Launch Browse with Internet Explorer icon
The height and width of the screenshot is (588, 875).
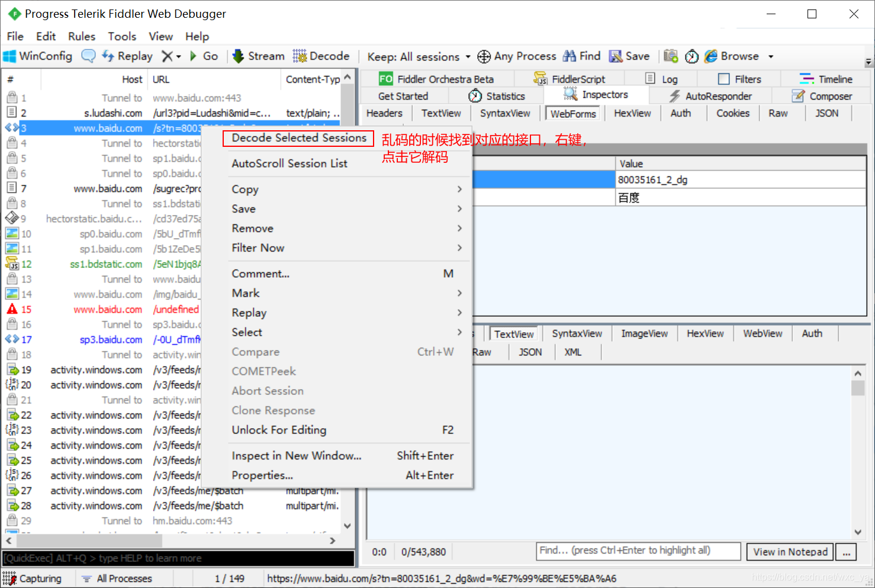(732, 56)
